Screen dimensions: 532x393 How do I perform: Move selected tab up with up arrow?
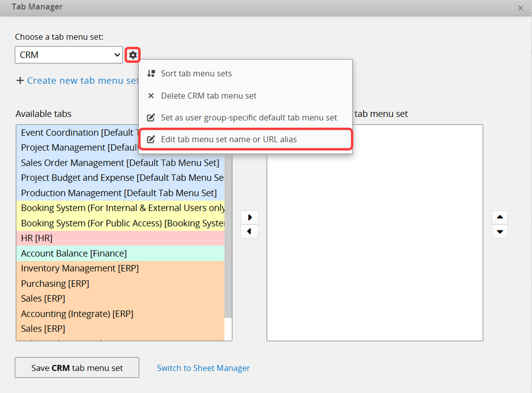coord(500,217)
